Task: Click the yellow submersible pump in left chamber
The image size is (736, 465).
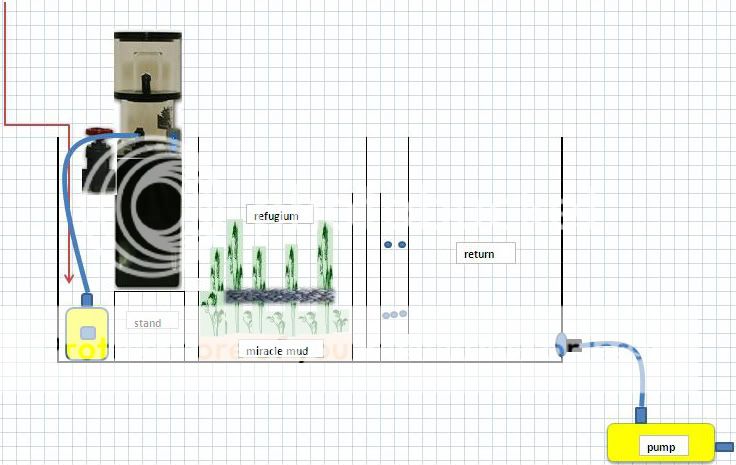Action: pos(87,333)
